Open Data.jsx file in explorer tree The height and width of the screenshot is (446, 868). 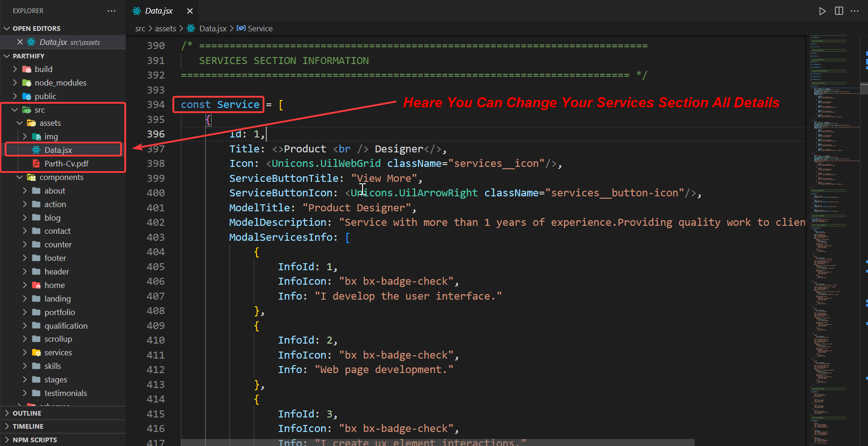click(x=58, y=150)
